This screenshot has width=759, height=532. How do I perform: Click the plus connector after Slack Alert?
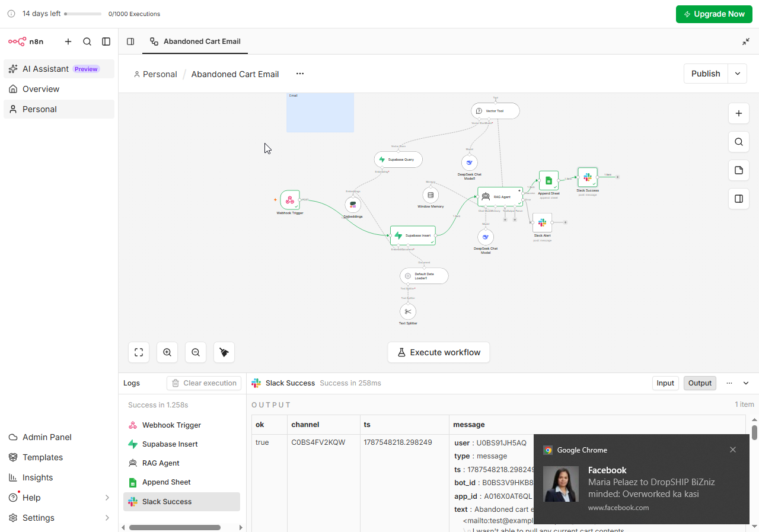tap(565, 222)
